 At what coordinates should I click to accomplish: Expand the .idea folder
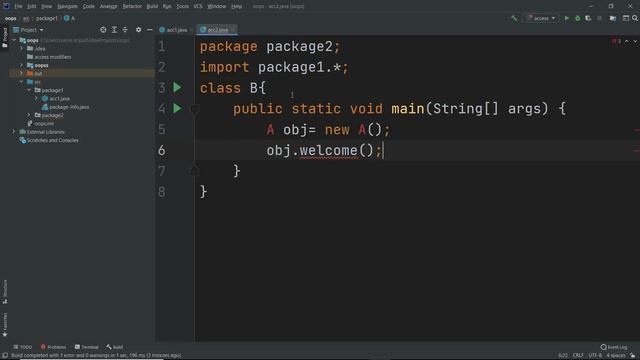pos(22,49)
